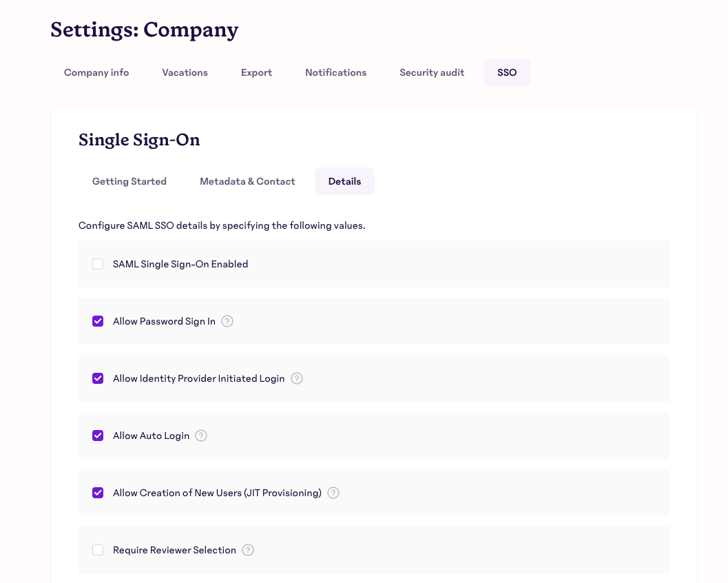
Task: Select the Security audit tab
Action: click(432, 72)
